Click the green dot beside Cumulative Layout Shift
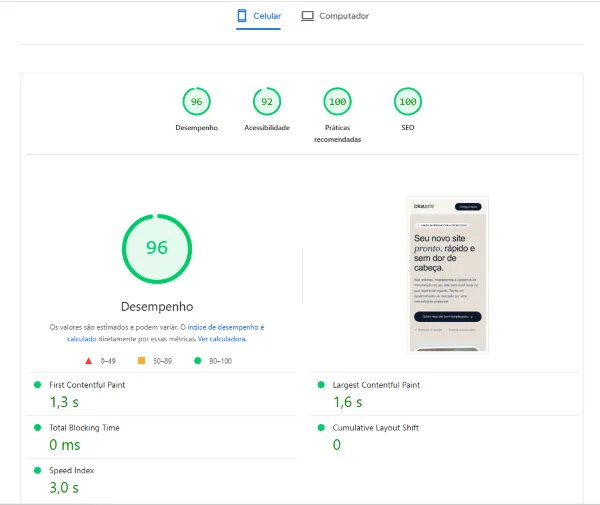The height and width of the screenshot is (505, 600). (321, 427)
